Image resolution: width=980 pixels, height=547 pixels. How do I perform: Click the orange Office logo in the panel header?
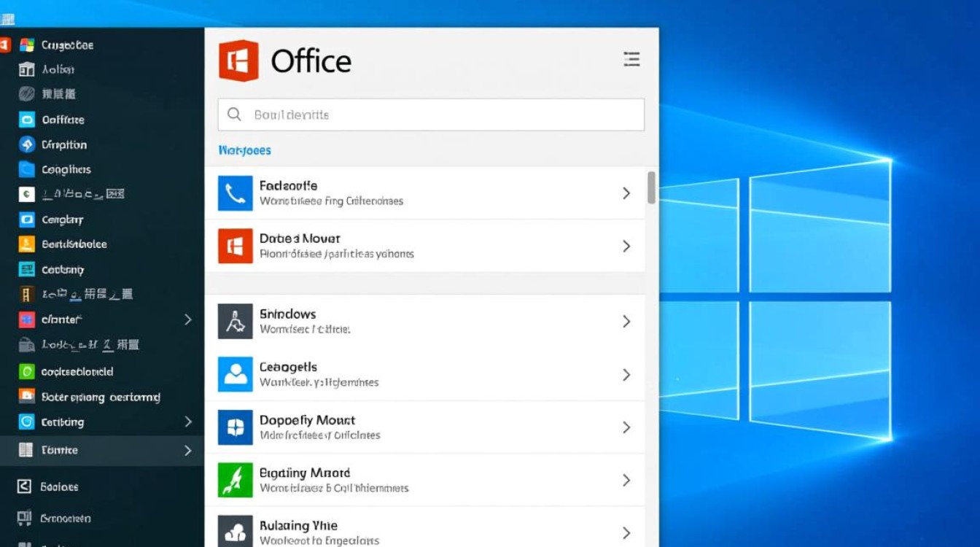point(238,61)
